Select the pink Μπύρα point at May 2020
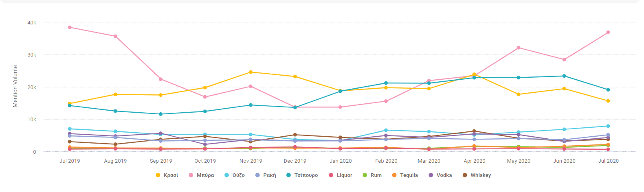This screenshot has width=644, height=192. tap(519, 48)
